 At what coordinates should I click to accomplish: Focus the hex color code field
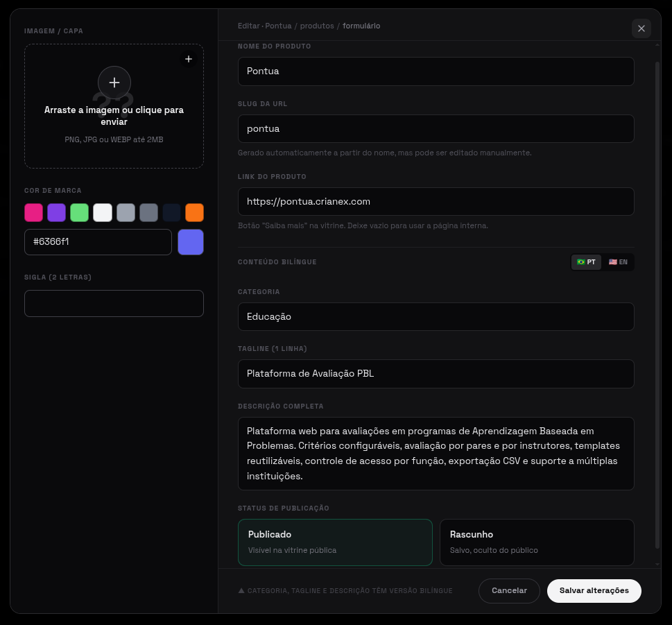[x=98, y=242]
